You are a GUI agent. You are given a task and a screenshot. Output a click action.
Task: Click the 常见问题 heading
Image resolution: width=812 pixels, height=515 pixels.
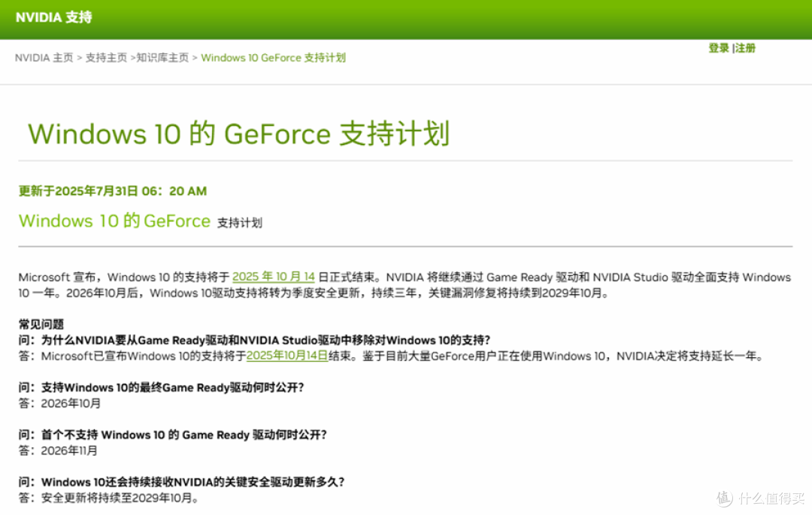coord(41,325)
